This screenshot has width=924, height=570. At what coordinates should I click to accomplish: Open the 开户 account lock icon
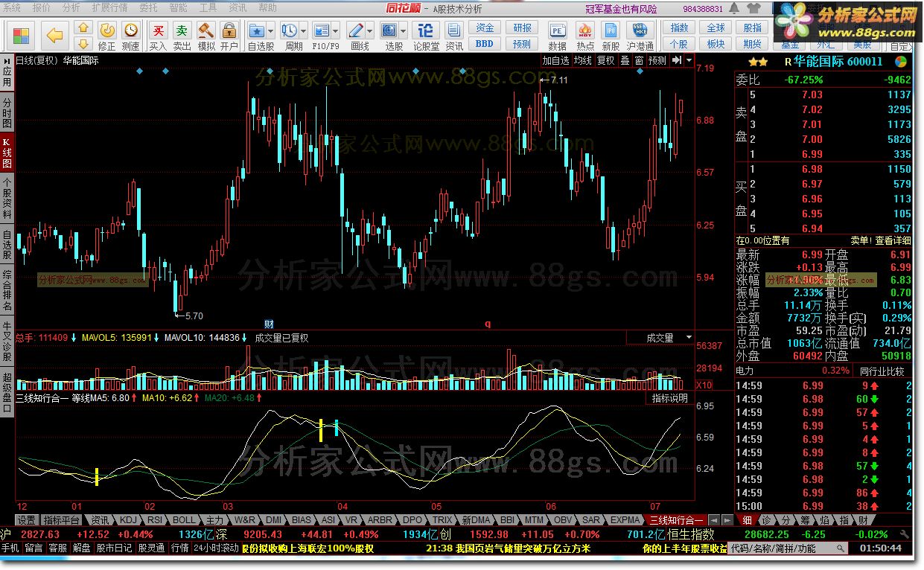pyautogui.click(x=229, y=35)
